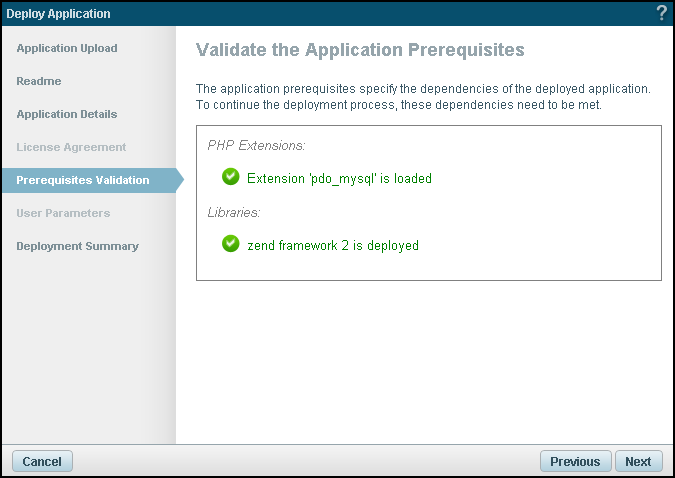Open Deployment Summary step
The height and width of the screenshot is (478, 675).
(x=77, y=246)
